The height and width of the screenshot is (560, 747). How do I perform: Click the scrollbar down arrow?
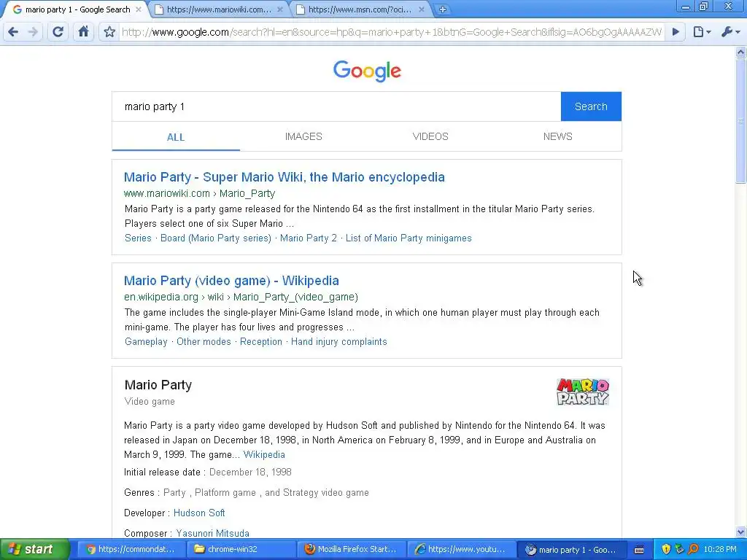[741, 532]
